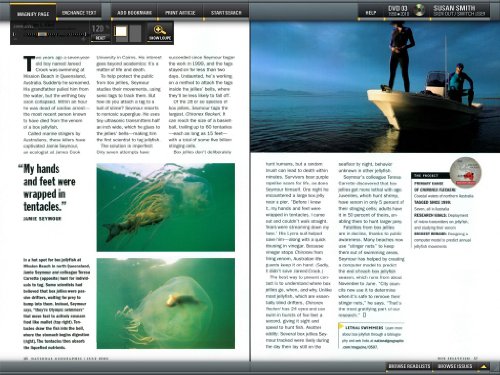Click the boat researchers photograph

pos(375,86)
